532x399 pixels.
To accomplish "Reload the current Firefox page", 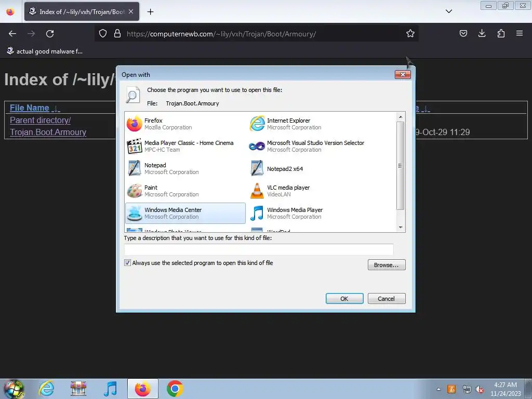I will point(50,34).
